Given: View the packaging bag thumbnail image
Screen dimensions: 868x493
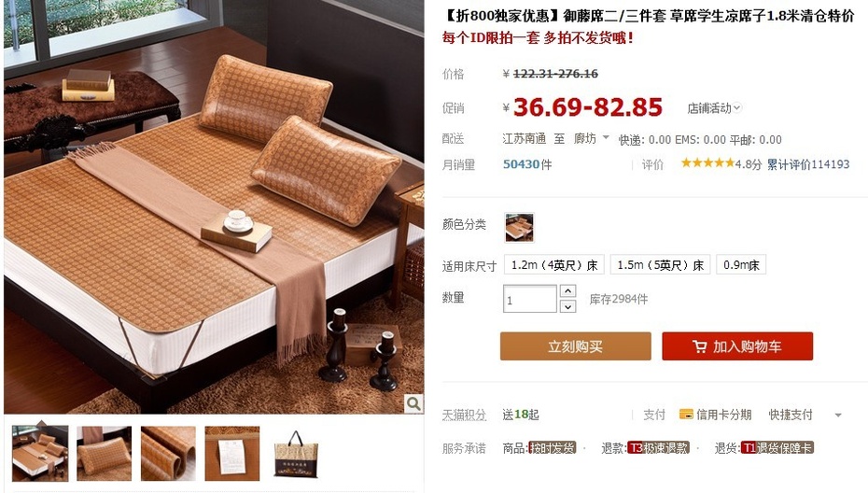Looking at the screenshot, I should click(x=296, y=454).
